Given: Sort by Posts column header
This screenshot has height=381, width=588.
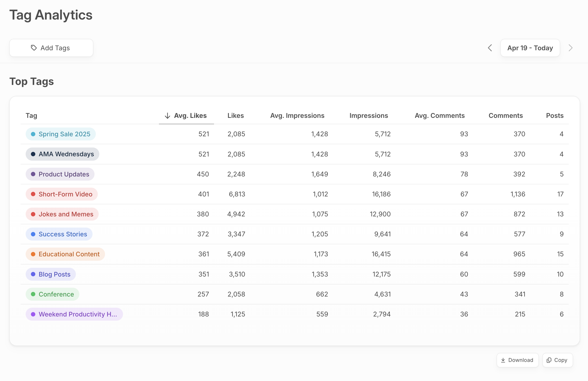Looking at the screenshot, I should pyautogui.click(x=555, y=115).
